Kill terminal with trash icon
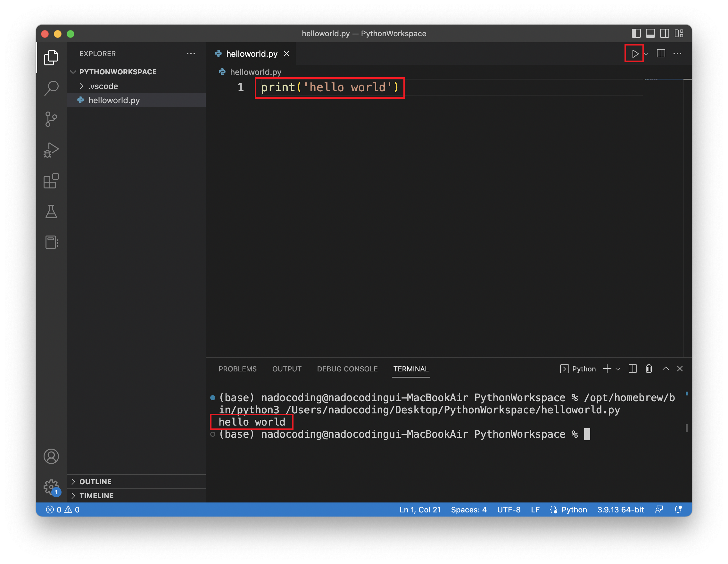Image resolution: width=728 pixels, height=564 pixels. (649, 369)
